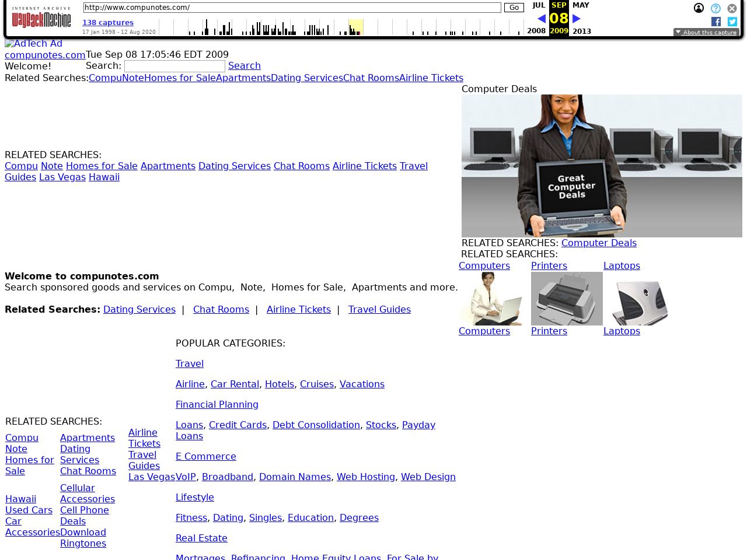
Task: Open the Domain Names link
Action: pyautogui.click(x=295, y=477)
